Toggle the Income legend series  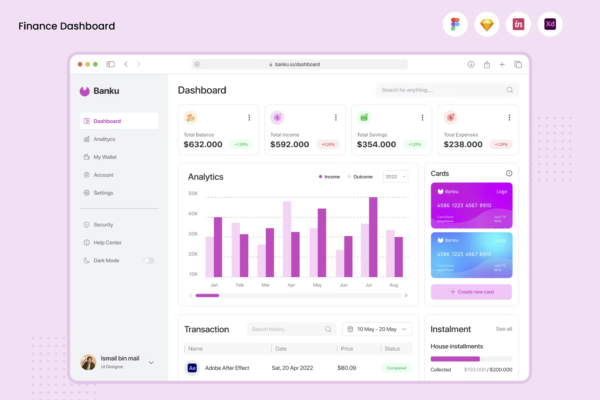(x=329, y=176)
